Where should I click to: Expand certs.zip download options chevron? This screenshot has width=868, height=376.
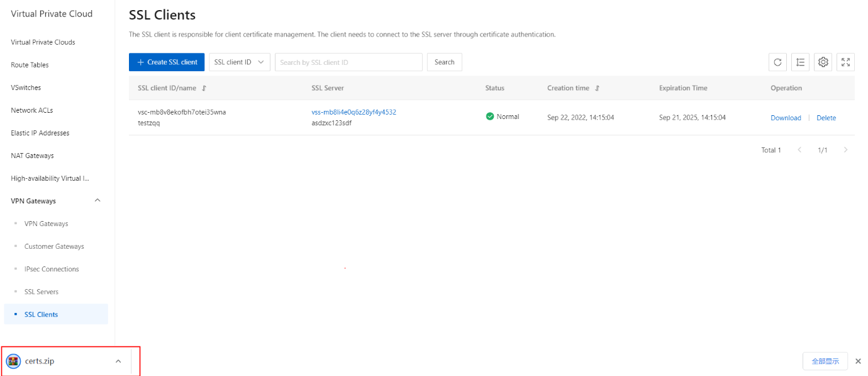point(118,362)
